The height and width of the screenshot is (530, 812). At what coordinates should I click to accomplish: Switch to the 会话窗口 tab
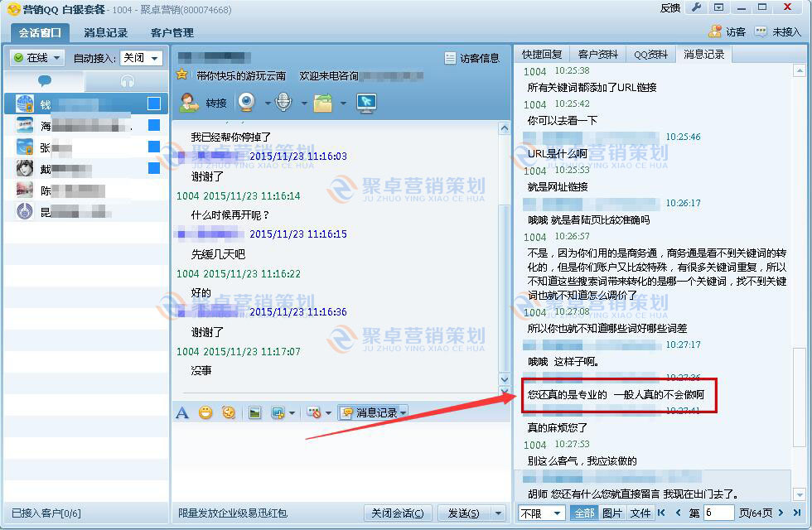click(40, 32)
